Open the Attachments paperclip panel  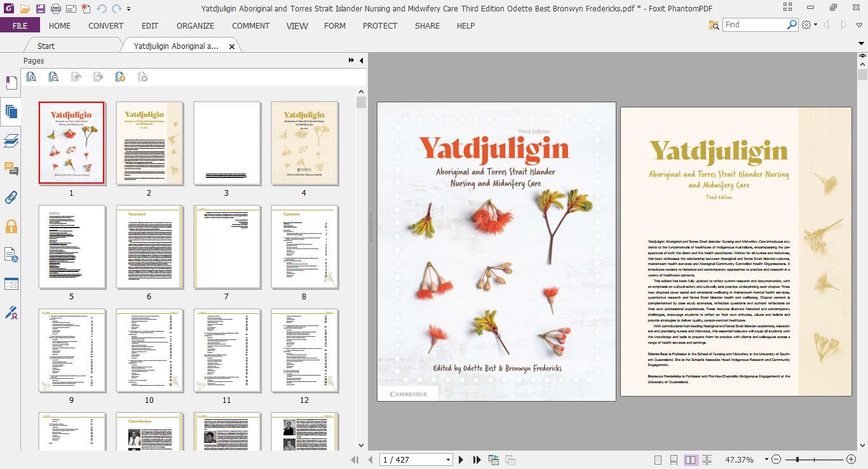tap(11, 198)
